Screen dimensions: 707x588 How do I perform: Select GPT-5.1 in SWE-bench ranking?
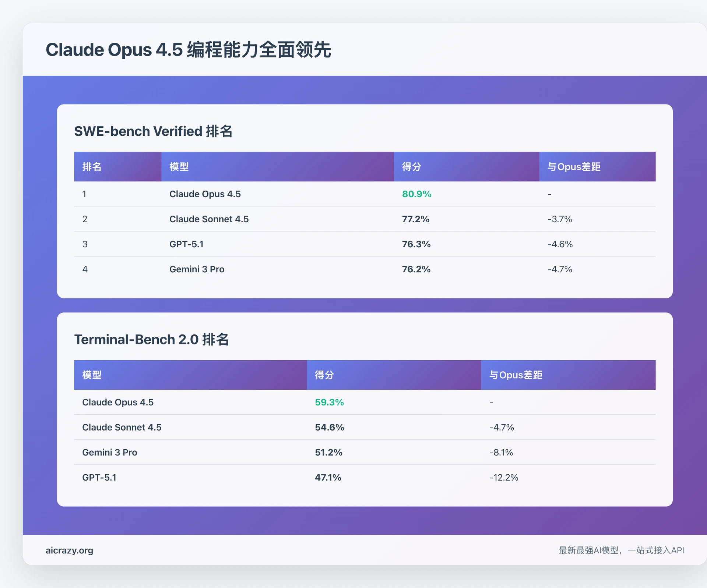[x=186, y=244]
